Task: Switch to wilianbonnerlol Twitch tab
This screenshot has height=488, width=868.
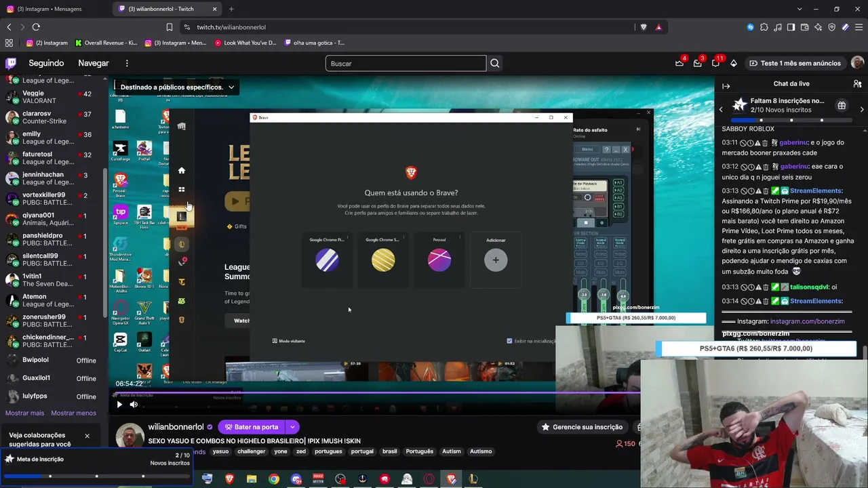Action: pyautogui.click(x=167, y=9)
